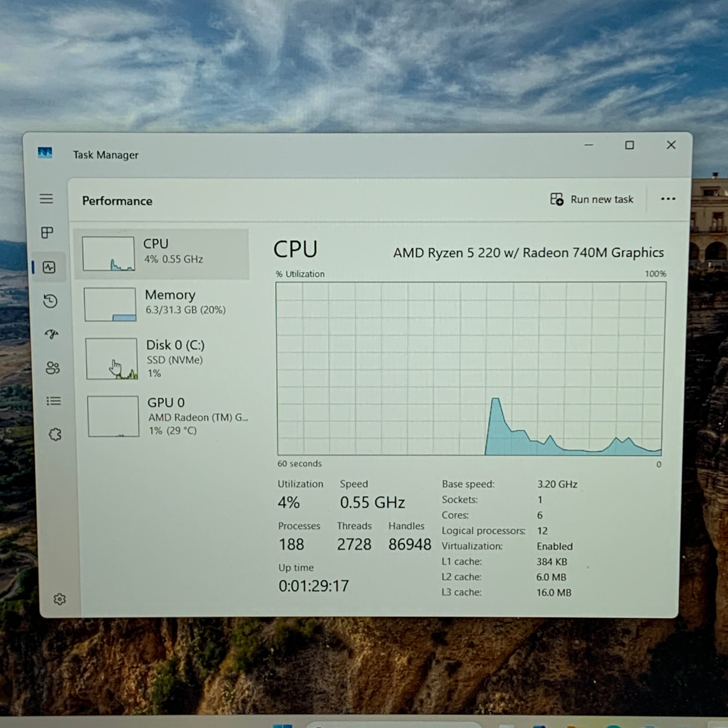The height and width of the screenshot is (728, 728).
Task: Click the GPU 0 mini graph thumbnail
Action: click(113, 416)
